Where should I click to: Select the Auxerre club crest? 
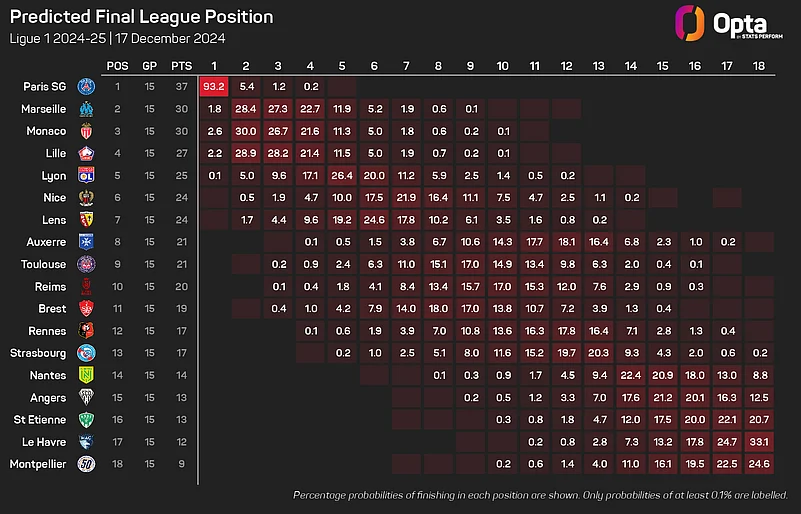point(87,242)
